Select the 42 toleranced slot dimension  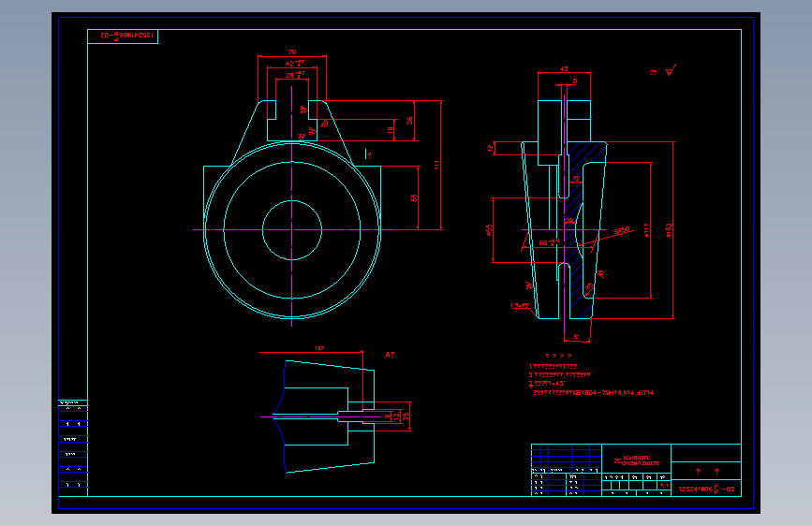click(x=295, y=64)
